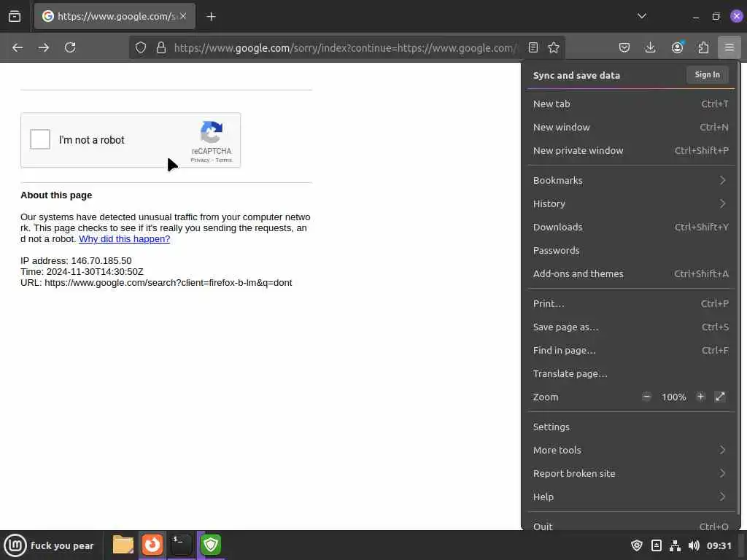Open the volume speaker tray icon

tap(694, 545)
